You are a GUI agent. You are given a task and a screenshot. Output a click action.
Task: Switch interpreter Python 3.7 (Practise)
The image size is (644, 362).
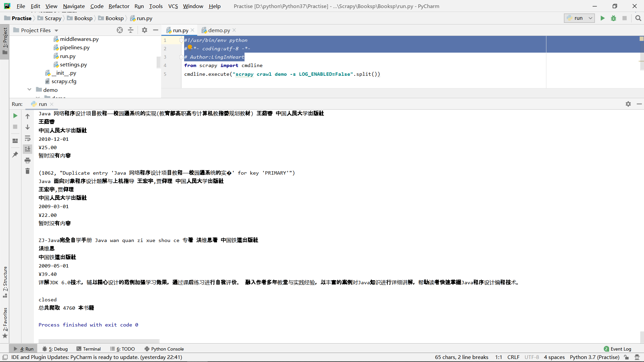[x=594, y=357]
